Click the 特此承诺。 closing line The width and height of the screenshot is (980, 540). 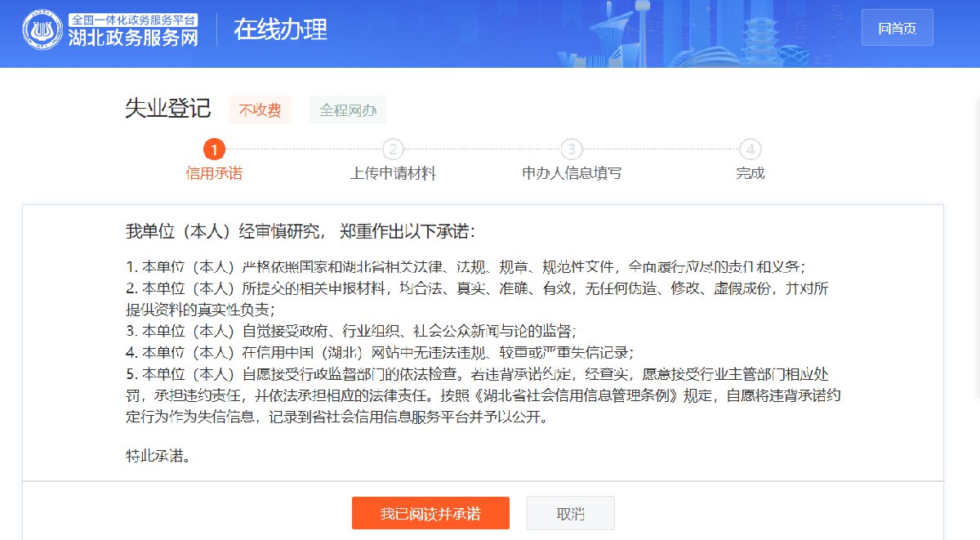(x=158, y=455)
